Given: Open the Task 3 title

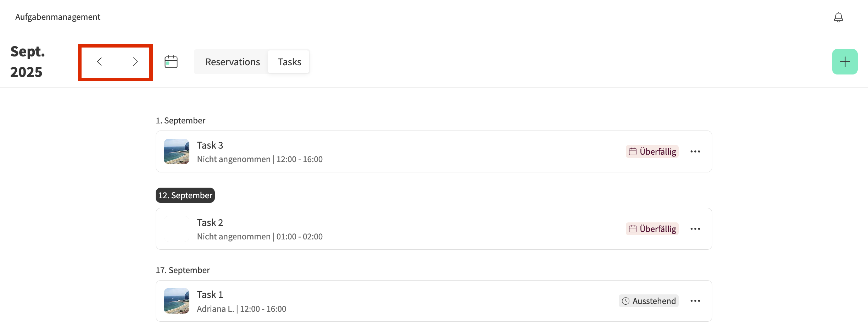Looking at the screenshot, I should click(x=210, y=145).
